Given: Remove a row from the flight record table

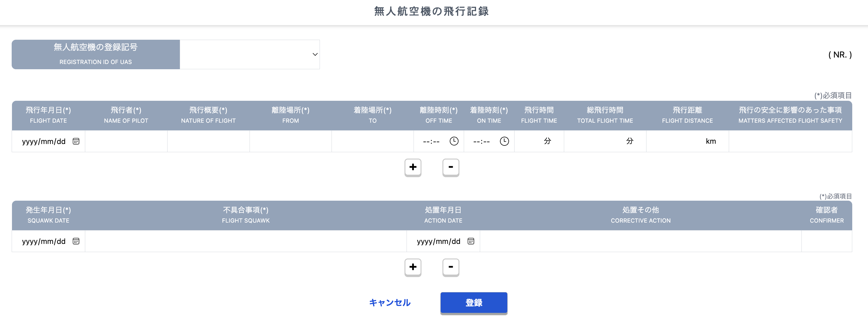Looking at the screenshot, I should tap(451, 167).
